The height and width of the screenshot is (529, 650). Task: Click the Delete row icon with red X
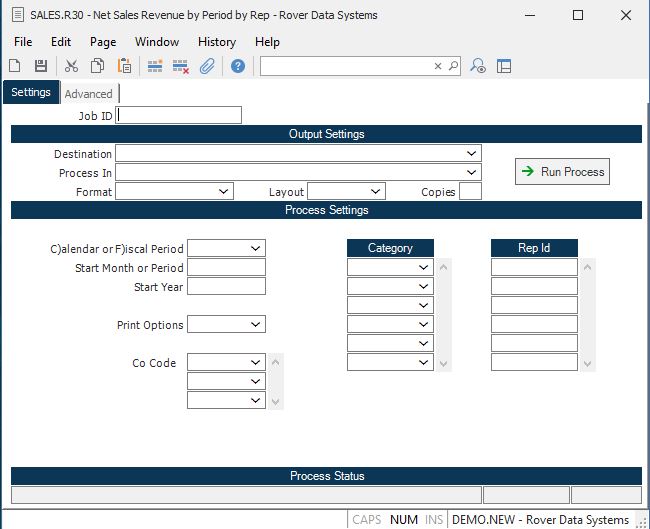[x=181, y=66]
